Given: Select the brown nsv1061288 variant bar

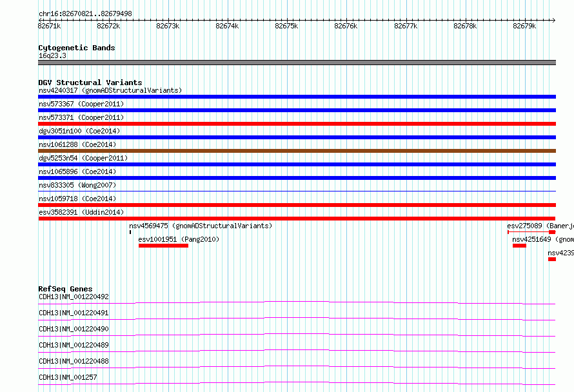Looking at the screenshot, I should [297, 151].
